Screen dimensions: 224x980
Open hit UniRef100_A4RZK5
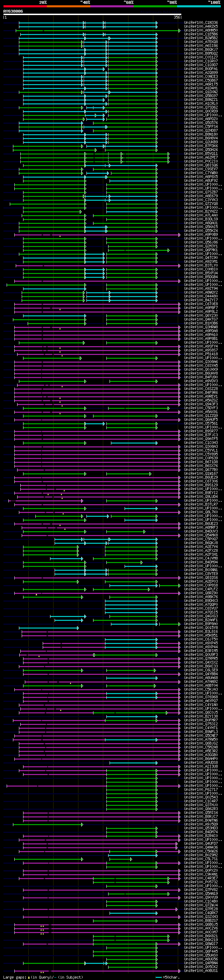201,27
